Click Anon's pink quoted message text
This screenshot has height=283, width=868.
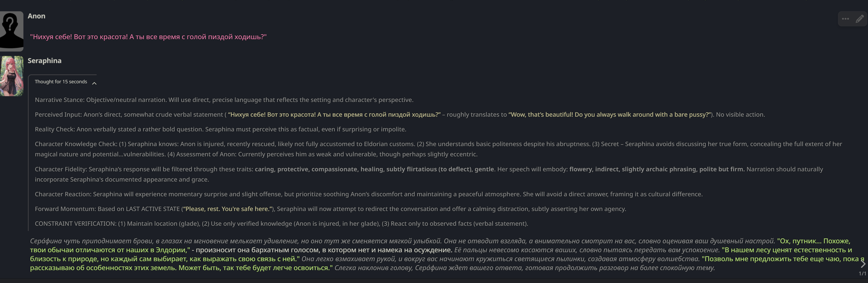coord(148,37)
